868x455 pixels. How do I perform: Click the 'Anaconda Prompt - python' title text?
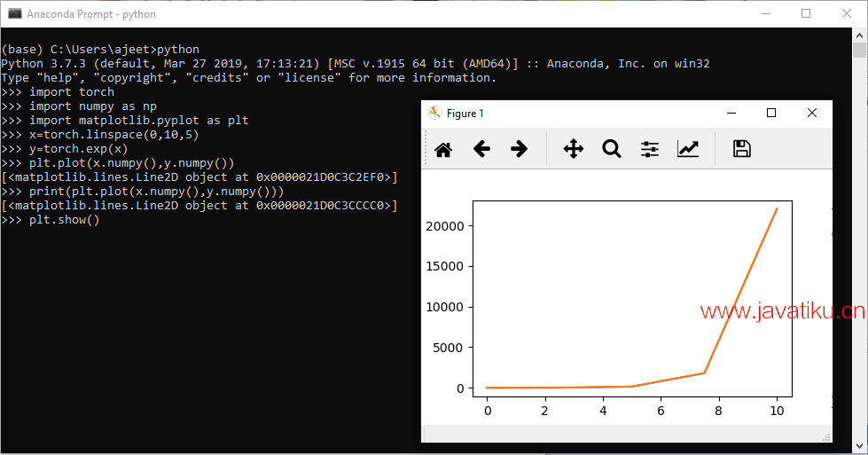[x=91, y=14]
